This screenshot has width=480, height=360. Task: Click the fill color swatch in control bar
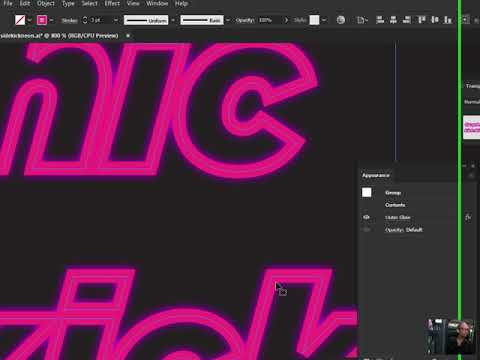tap(20, 20)
